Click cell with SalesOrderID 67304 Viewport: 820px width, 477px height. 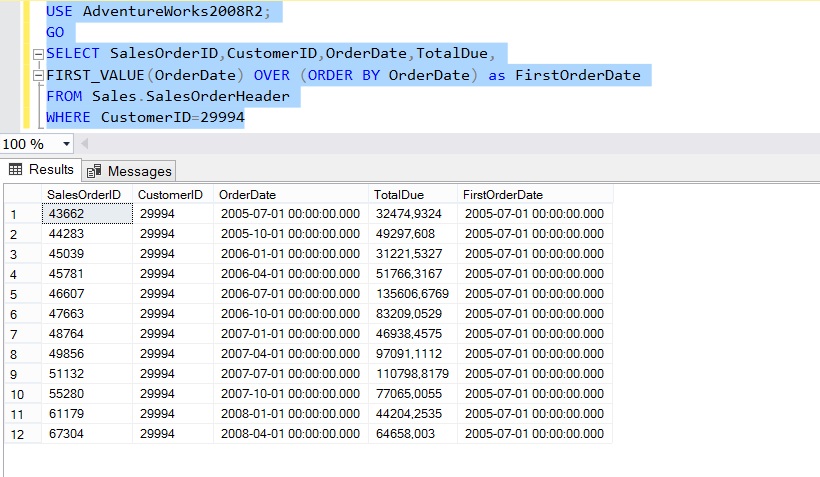pyautogui.click(x=87, y=434)
